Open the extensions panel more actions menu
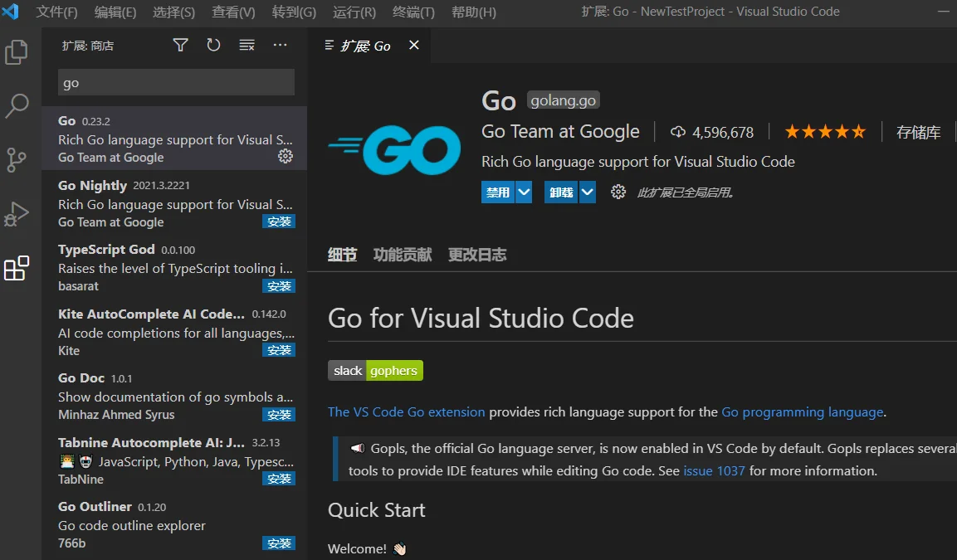957x560 pixels. point(281,45)
